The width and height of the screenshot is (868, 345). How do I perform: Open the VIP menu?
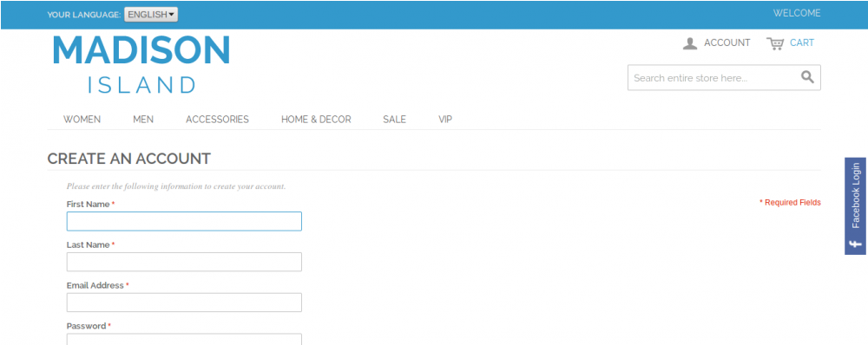[445, 119]
